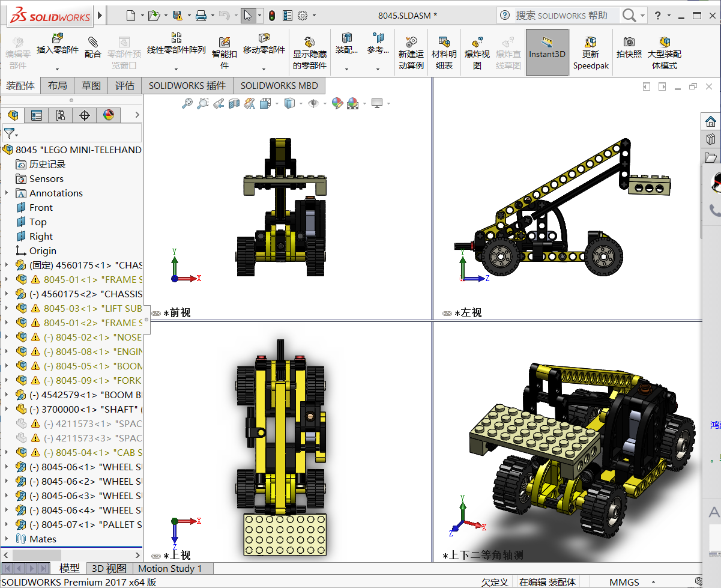721x588 pixels.
Task: Click the Section View icon
Action: (234, 103)
